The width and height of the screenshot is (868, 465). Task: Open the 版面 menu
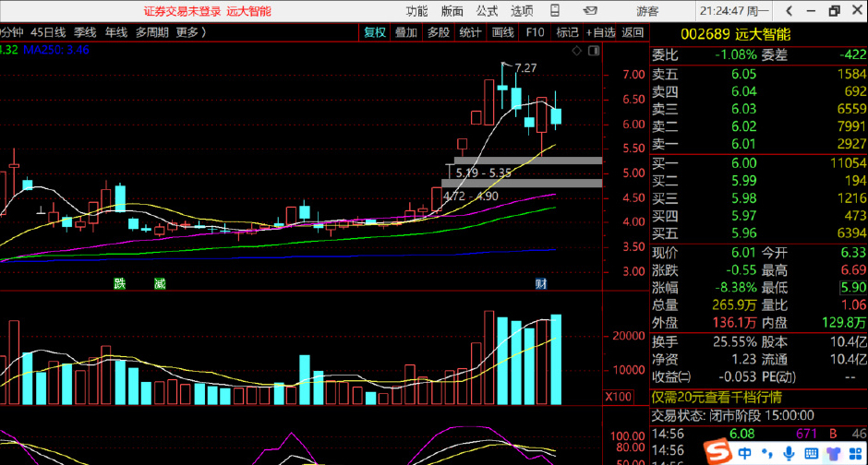click(x=452, y=11)
